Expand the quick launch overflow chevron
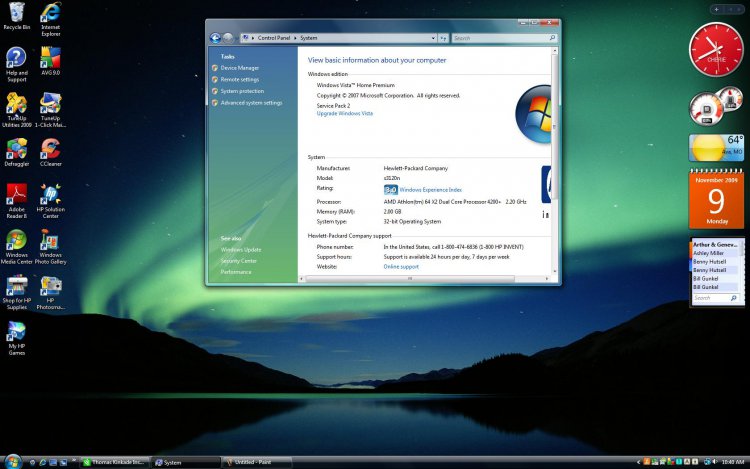This screenshot has width=750, height=469. (74, 461)
